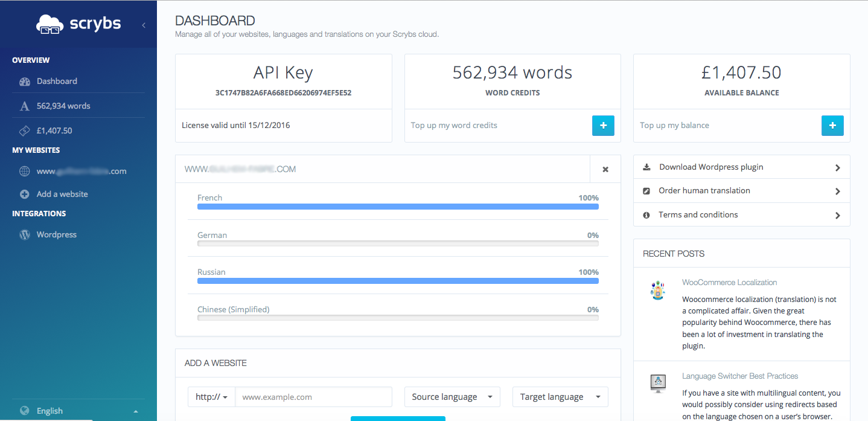Click the plus icon next to Add a website
Viewport: 868px width, 421px height.
pyautogui.click(x=25, y=194)
